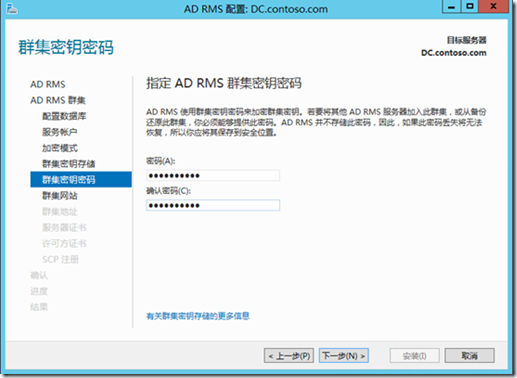Close the AD RMS configuration window
Image resolution: width=517 pixels, height=378 pixels.
494,6
